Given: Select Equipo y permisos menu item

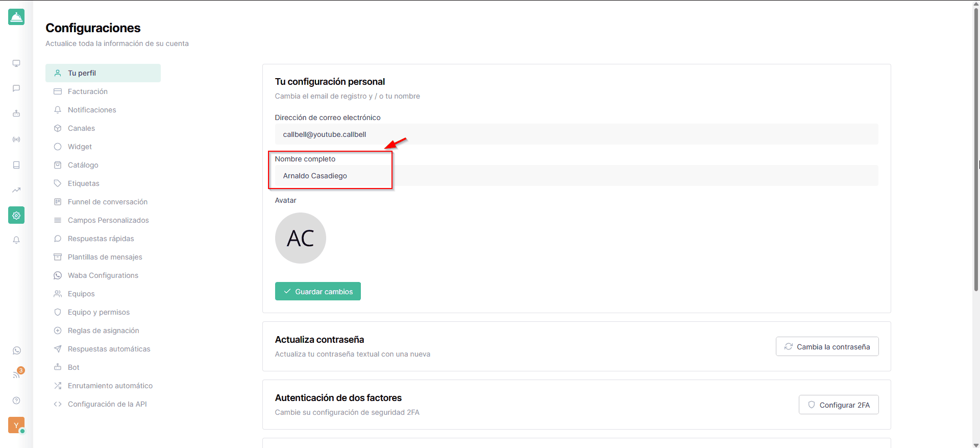Looking at the screenshot, I should click(99, 312).
